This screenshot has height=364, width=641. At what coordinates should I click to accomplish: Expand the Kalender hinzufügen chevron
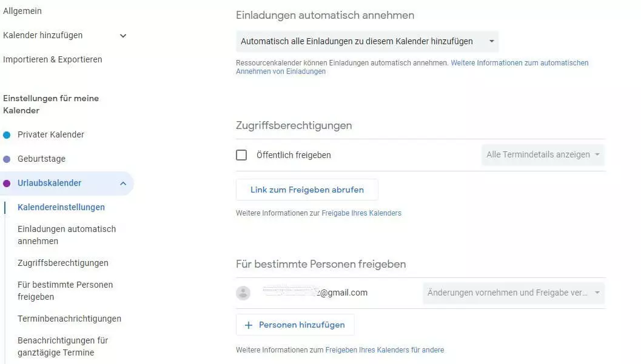pyautogui.click(x=123, y=36)
